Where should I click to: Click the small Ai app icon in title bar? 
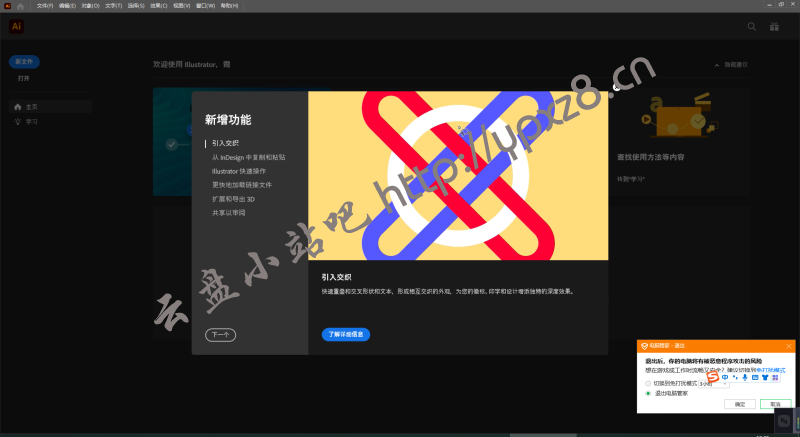coord(7,6)
